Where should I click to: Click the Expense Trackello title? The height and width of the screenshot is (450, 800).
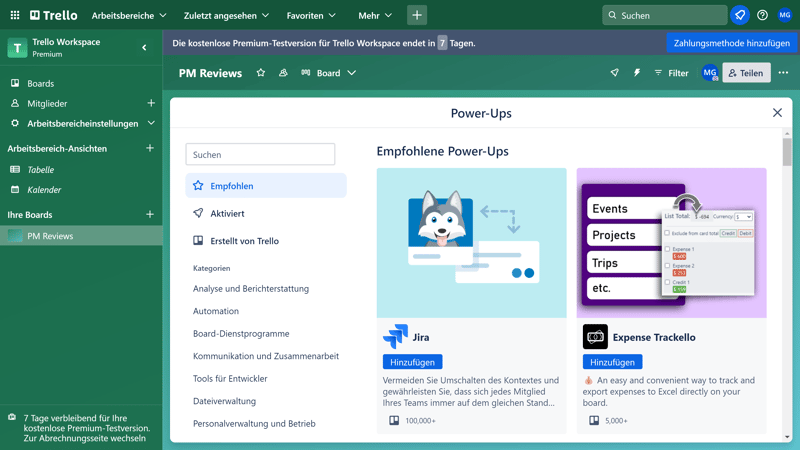point(654,337)
